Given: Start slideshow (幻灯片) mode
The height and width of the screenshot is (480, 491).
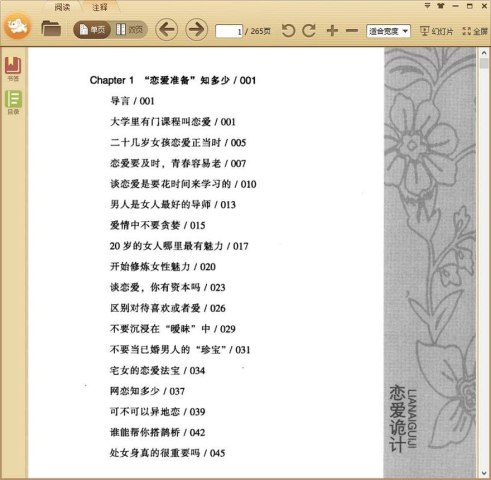Looking at the screenshot, I should click(x=437, y=31).
